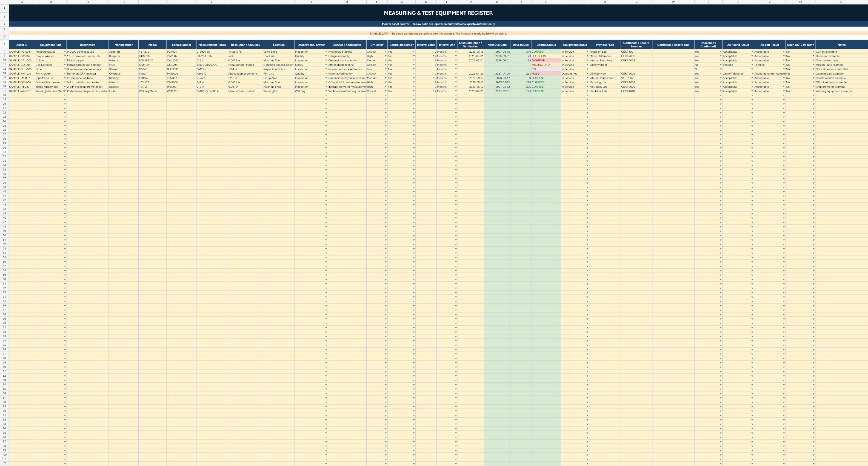Image resolution: width=868 pixels, height=466 pixels.
Task: Open Equipment Status dropdown arrow for SAMPLE-PMI-006
Action: pyautogui.click(x=587, y=74)
